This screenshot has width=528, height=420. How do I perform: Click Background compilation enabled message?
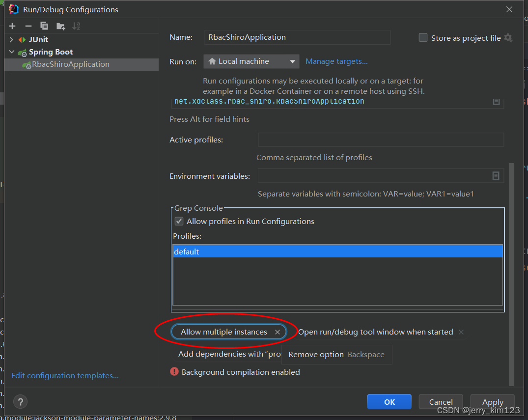241,372
